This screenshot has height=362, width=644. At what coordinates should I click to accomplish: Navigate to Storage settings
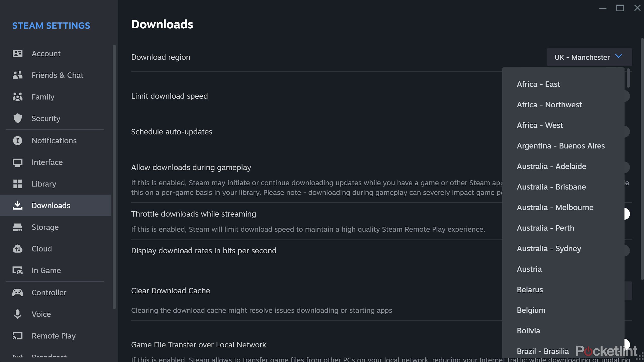[45, 227]
